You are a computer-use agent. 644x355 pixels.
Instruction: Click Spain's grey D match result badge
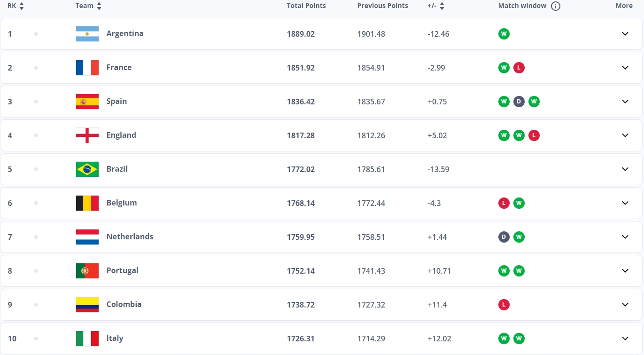pyautogui.click(x=519, y=102)
